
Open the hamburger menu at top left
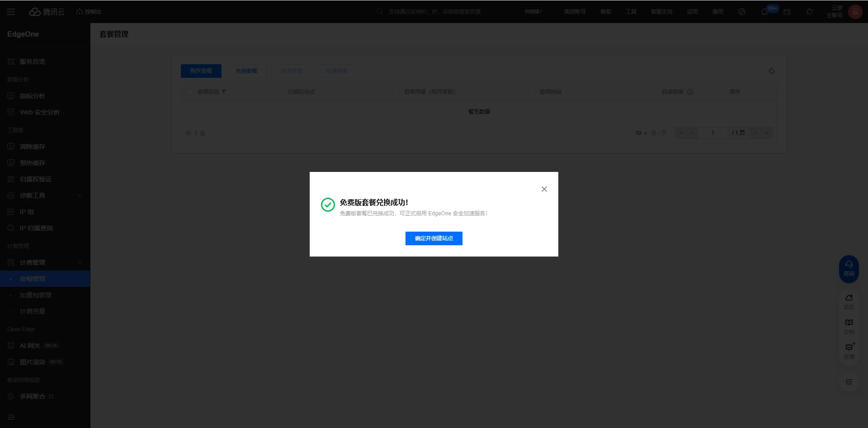(x=11, y=12)
